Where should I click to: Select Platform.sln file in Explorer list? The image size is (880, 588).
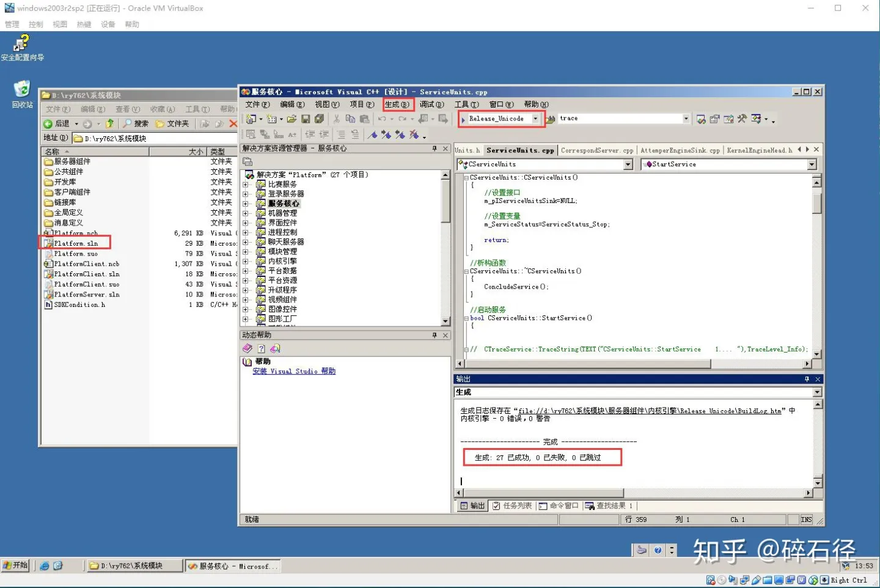[x=76, y=243]
